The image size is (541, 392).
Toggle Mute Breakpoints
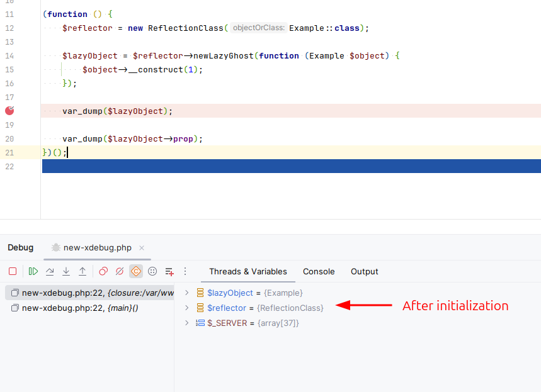coord(120,271)
